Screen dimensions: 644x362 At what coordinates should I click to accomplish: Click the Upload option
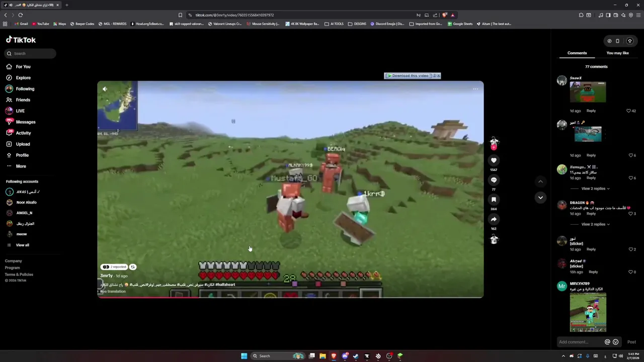(23, 144)
